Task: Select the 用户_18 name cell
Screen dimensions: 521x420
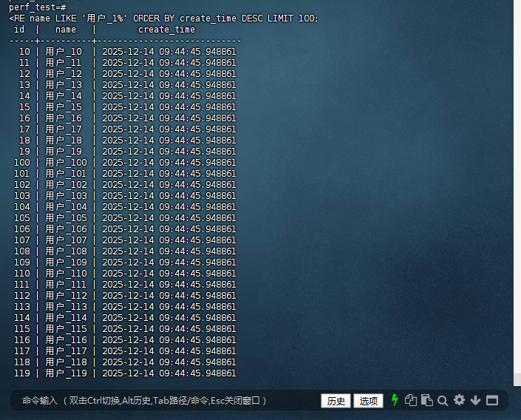Action: (x=64, y=140)
